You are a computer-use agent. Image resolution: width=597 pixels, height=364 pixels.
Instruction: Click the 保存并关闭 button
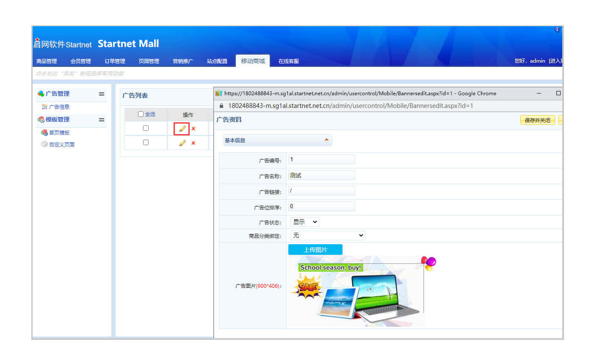click(x=537, y=120)
